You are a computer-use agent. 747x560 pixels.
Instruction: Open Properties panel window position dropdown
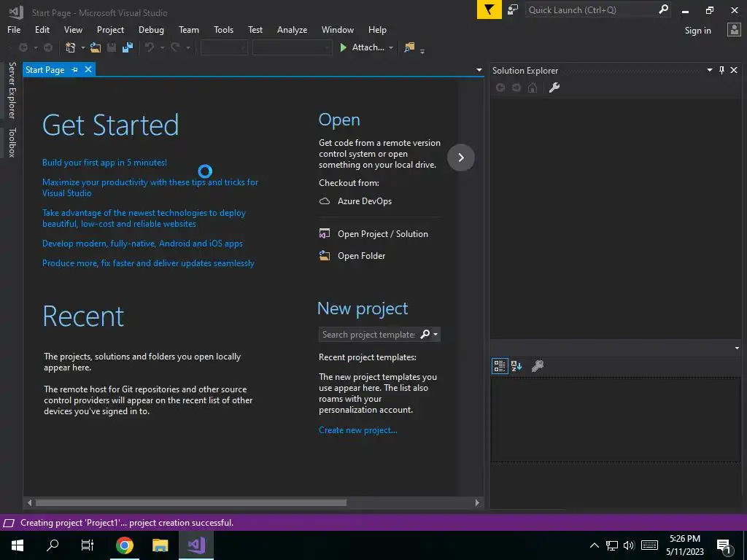(x=737, y=348)
